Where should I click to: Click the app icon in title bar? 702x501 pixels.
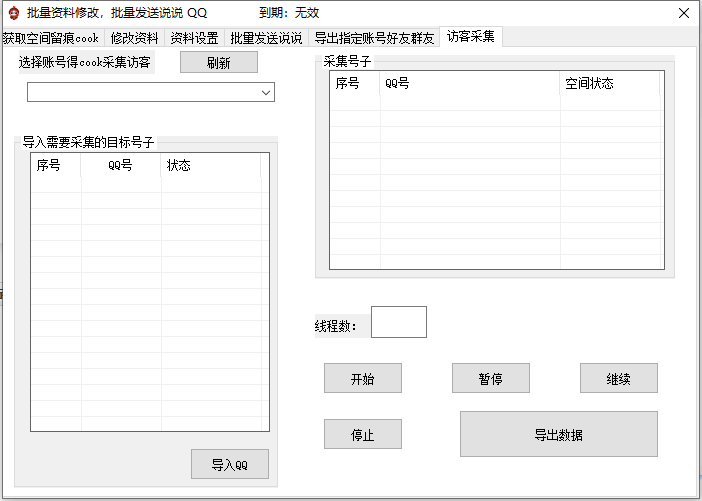pos(14,13)
